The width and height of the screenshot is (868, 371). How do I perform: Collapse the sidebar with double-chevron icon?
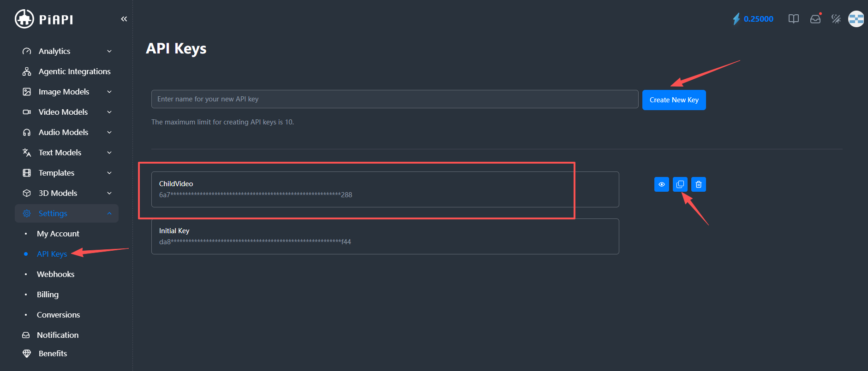(x=124, y=19)
